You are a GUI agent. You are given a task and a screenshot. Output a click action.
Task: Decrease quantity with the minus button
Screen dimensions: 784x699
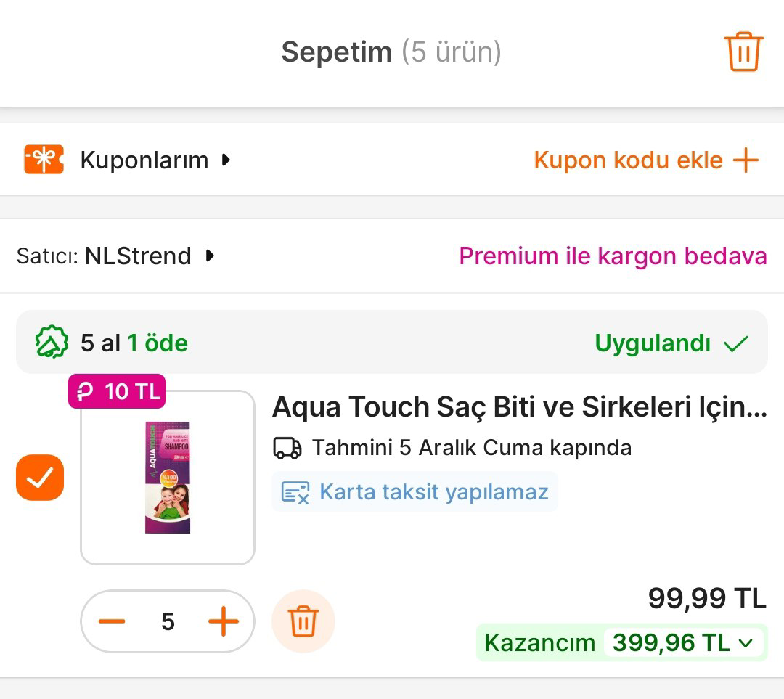(110, 621)
